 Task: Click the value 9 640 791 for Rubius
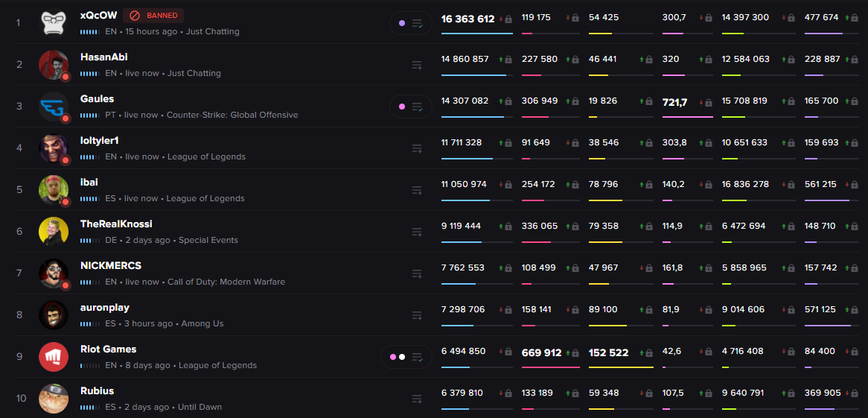743,393
